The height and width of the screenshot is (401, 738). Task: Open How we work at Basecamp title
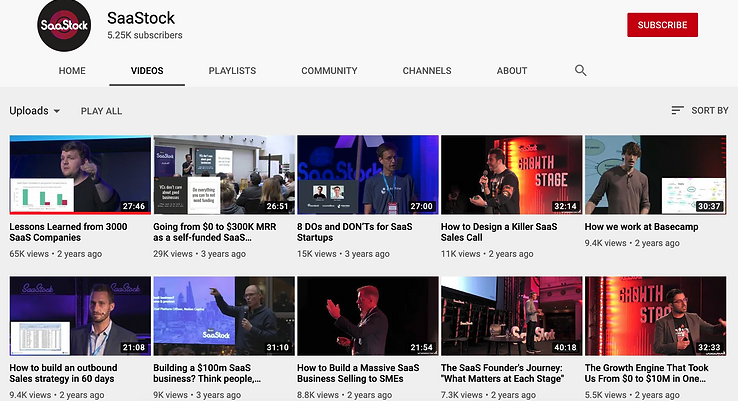pyautogui.click(x=642, y=226)
